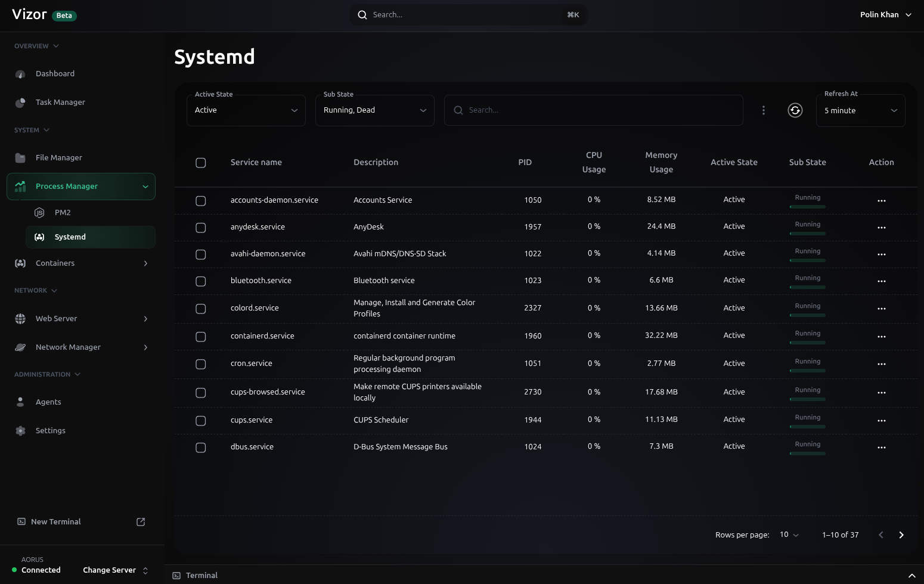Collapse the Process Manager section chevron

145,187
